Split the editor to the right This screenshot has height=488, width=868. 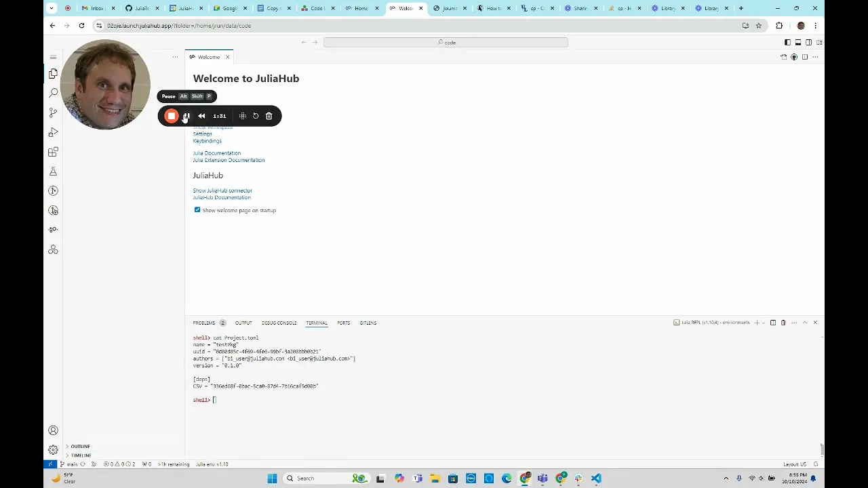805,57
